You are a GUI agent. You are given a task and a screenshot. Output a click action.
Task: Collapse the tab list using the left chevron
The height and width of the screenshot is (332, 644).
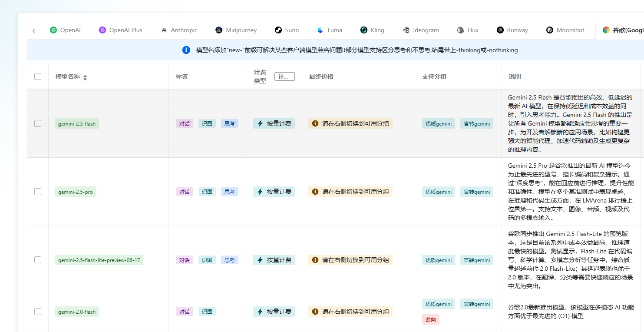click(34, 30)
